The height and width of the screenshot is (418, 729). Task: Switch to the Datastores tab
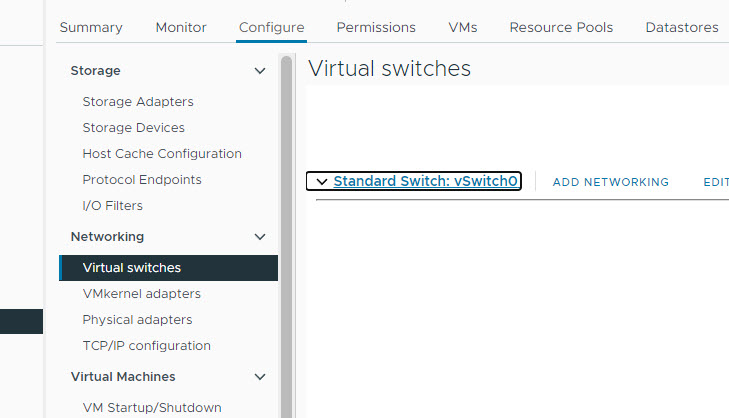(x=682, y=27)
